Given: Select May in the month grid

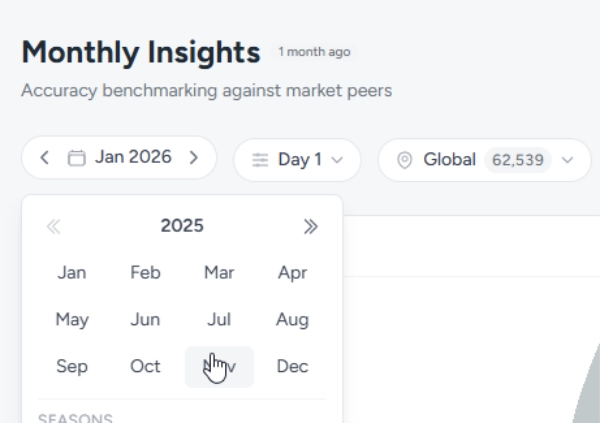Looking at the screenshot, I should (72, 320).
